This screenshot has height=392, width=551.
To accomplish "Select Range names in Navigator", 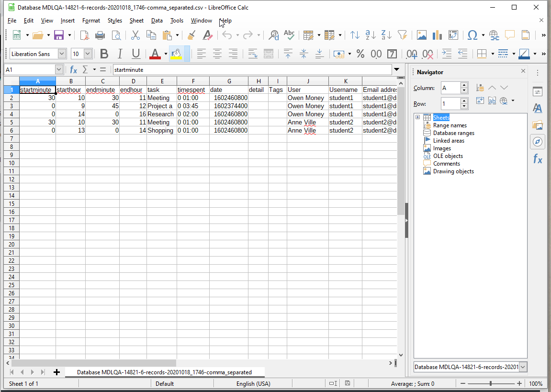I will pyautogui.click(x=450, y=125).
